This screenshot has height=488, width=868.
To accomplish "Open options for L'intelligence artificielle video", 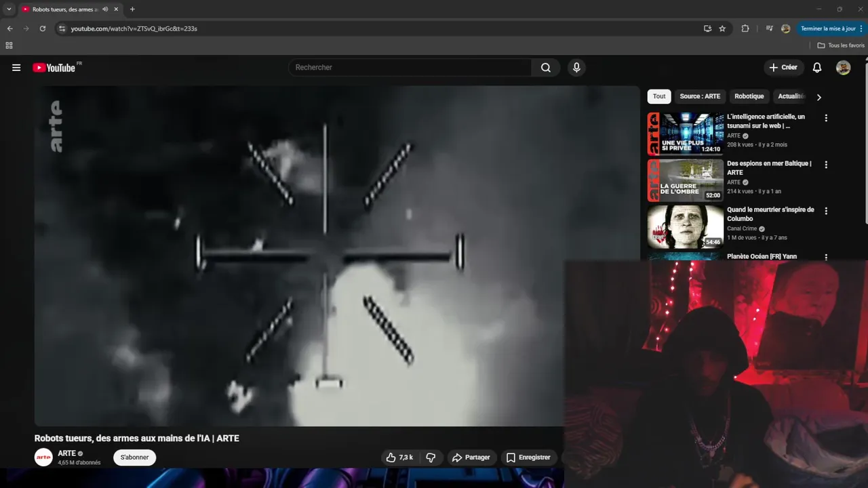I will [826, 118].
